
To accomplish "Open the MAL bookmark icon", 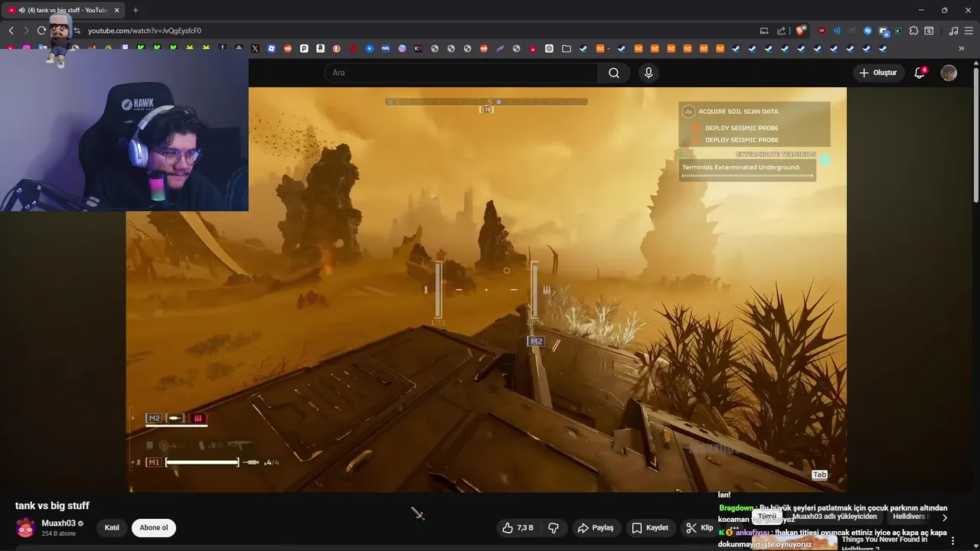I will tap(386, 48).
